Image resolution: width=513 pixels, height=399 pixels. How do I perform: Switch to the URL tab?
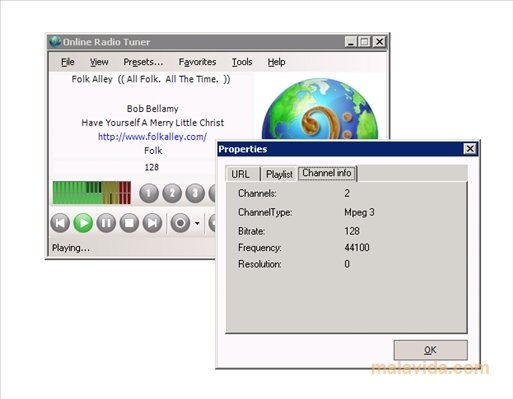(242, 174)
